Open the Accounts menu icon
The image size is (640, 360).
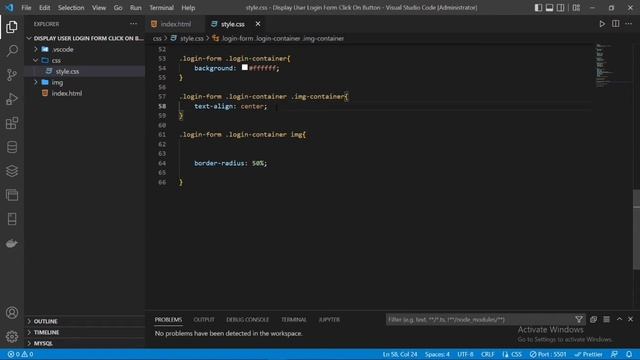(12, 313)
